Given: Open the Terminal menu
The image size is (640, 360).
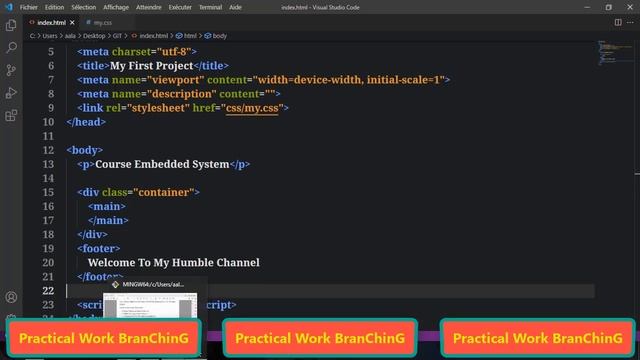Looking at the screenshot, I should (x=210, y=7).
